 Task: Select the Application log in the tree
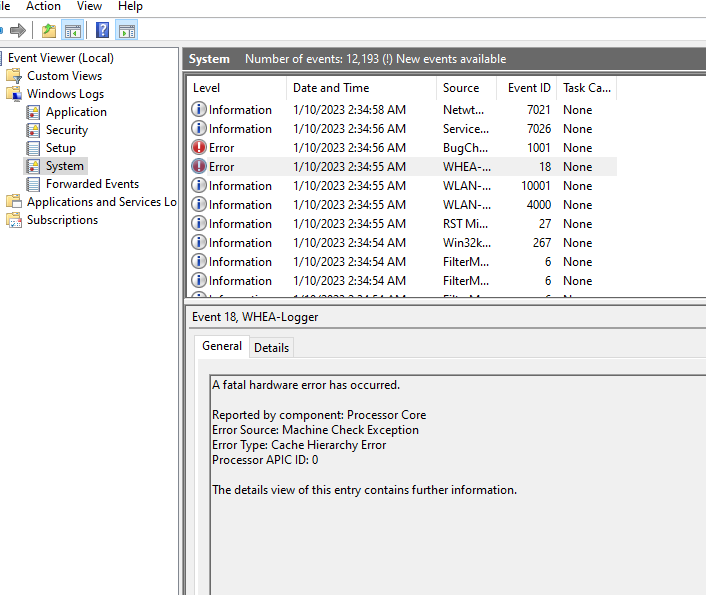coord(76,112)
